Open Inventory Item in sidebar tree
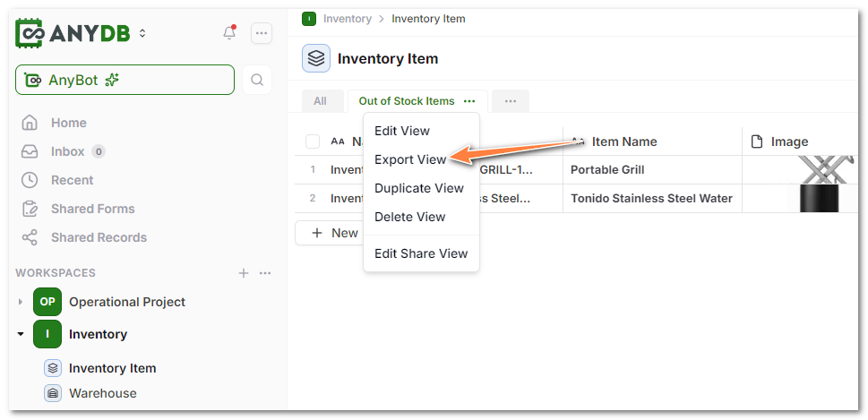The width and height of the screenshot is (868, 420). pos(112,369)
